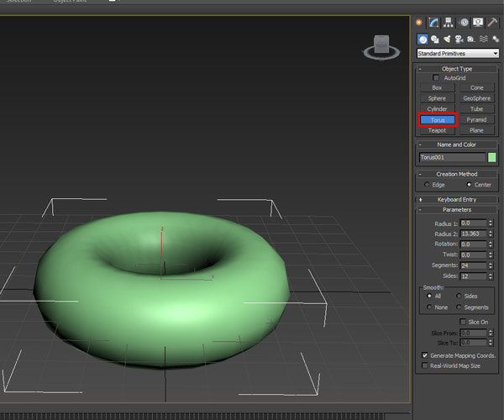This screenshot has height=420, width=504.
Task: Open the Hierarchy command panel tab
Action: click(449, 23)
